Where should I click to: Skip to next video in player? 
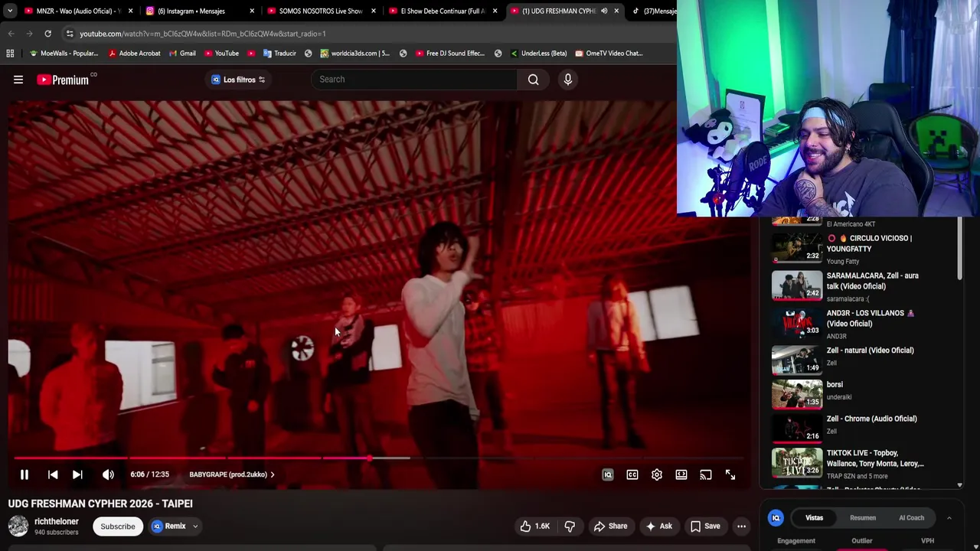[77, 474]
